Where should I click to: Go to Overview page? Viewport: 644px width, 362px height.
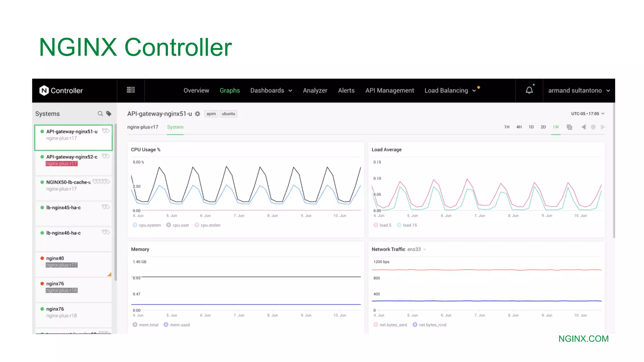tap(196, 90)
